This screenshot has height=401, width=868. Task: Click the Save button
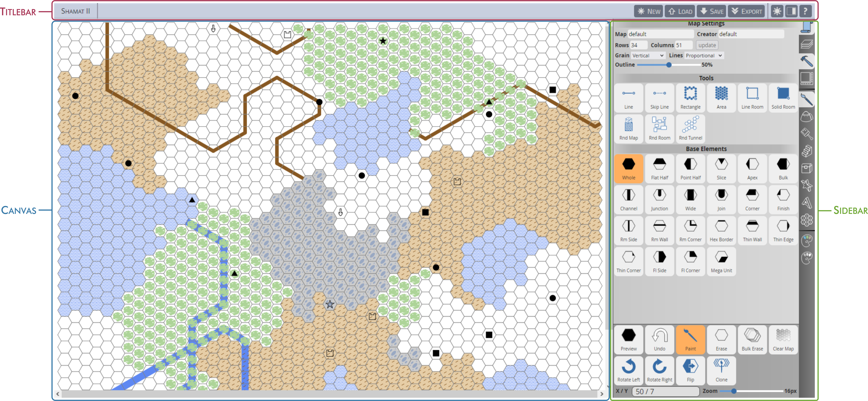tap(712, 11)
